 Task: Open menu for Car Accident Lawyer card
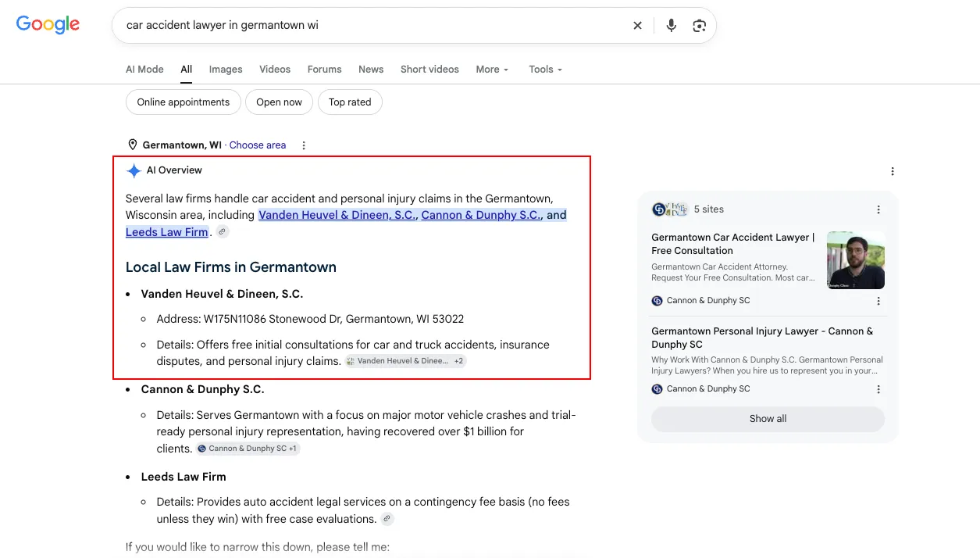878,301
